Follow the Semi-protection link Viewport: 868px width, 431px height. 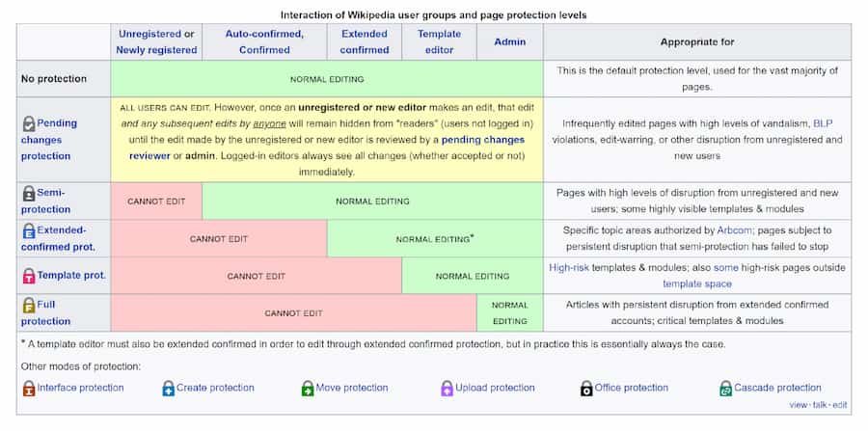pos(46,201)
